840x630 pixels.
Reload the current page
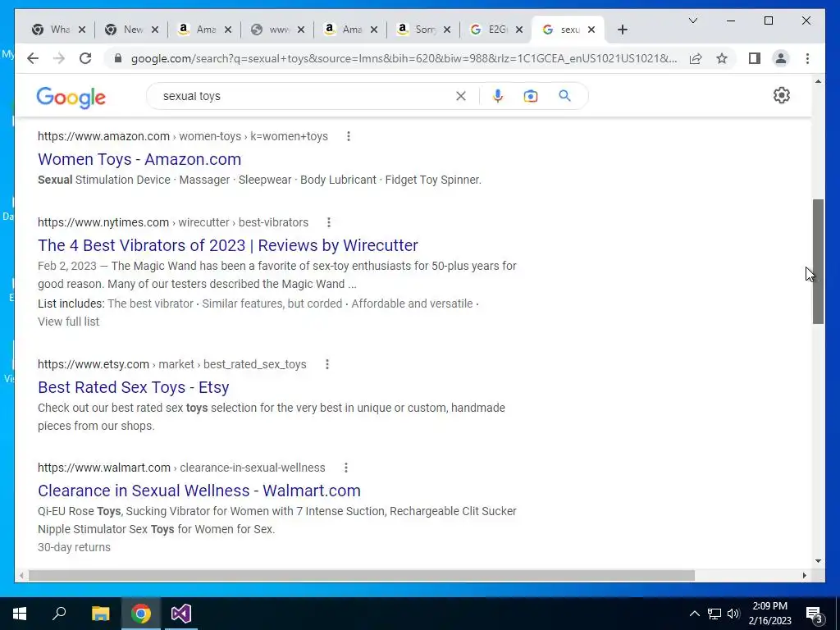(x=85, y=58)
